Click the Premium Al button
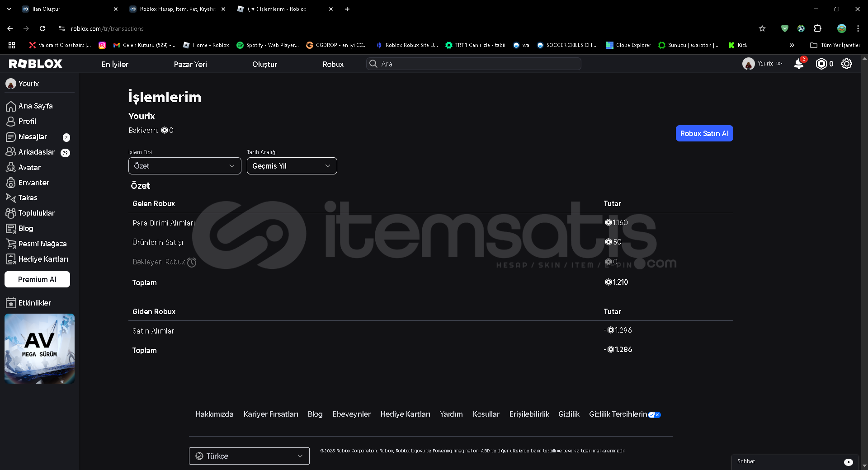Screen dimensions: 868x470 (37, 279)
